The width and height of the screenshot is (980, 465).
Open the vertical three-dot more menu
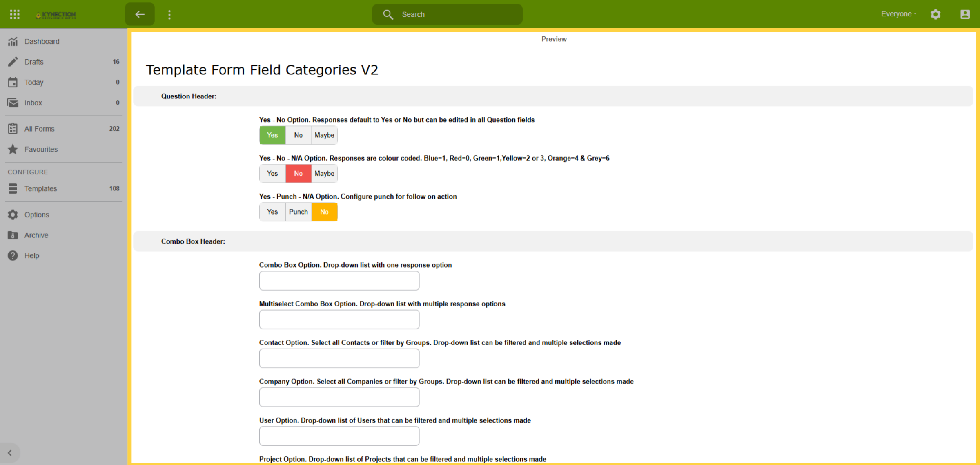tap(169, 15)
